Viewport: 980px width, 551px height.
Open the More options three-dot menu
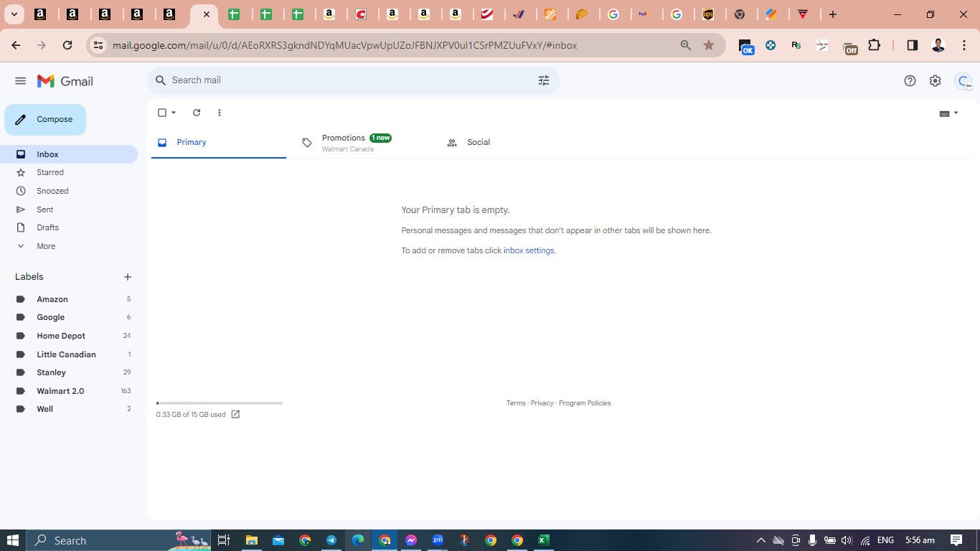tap(220, 113)
